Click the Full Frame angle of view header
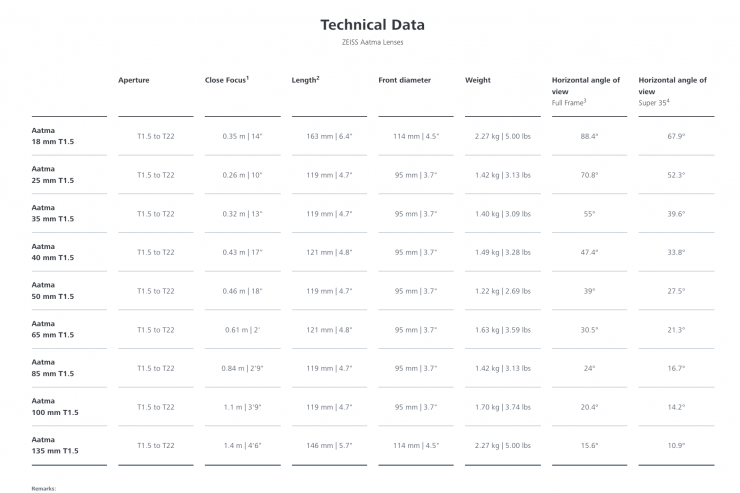Image resolution: width=740 pixels, height=493 pixels. point(586,90)
